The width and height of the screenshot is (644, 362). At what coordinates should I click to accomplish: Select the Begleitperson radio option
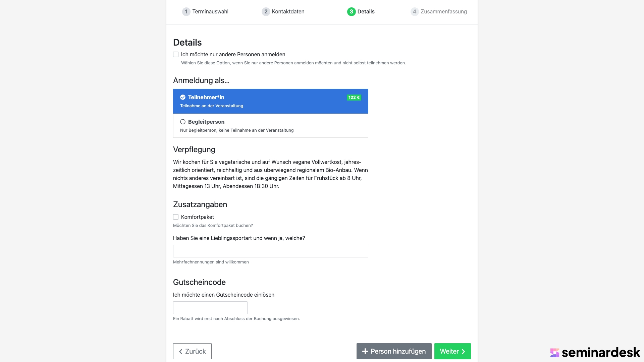[183, 122]
